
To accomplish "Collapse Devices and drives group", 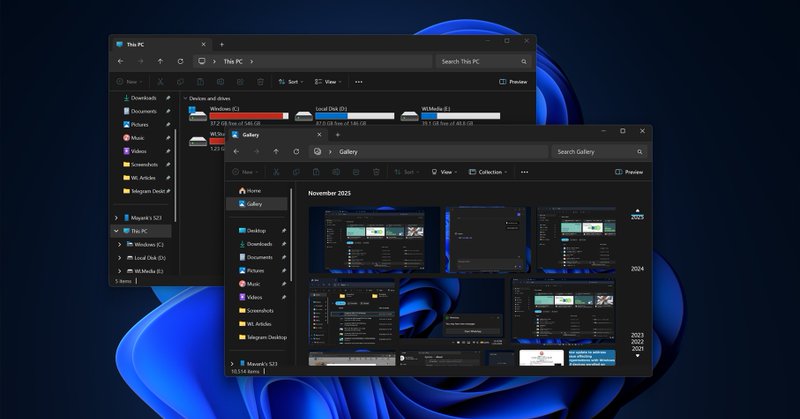I will [x=185, y=98].
